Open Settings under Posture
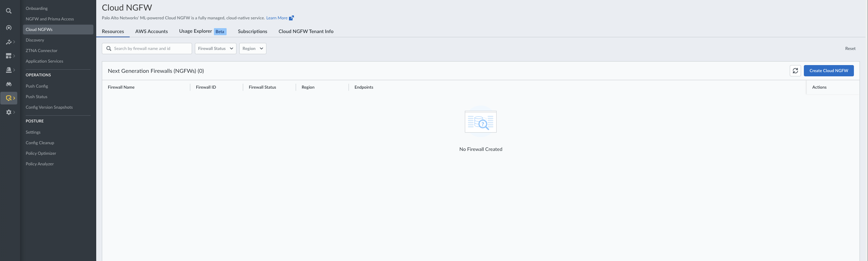 58,132
